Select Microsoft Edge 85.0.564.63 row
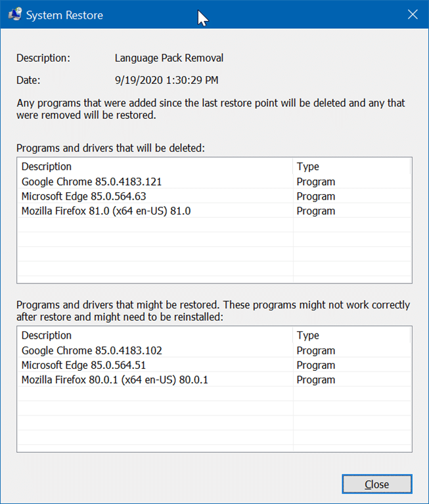 (x=214, y=196)
